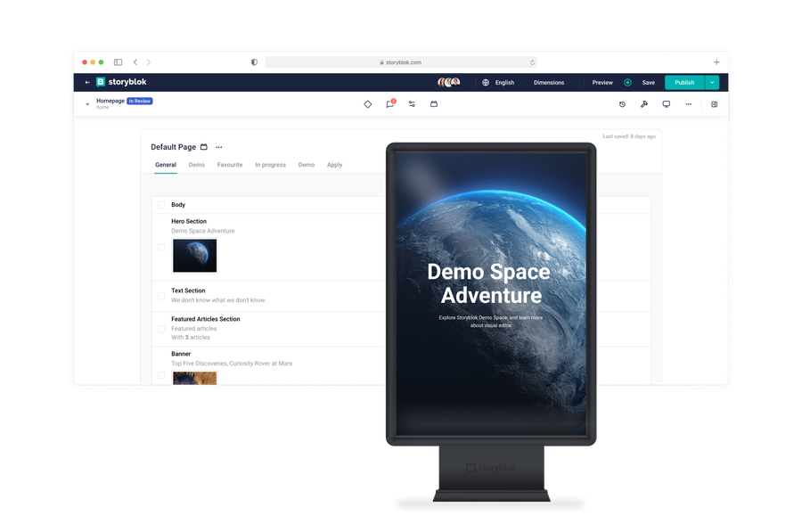Open the Dimensions selector
This screenshot has height=532, width=802.
(549, 82)
